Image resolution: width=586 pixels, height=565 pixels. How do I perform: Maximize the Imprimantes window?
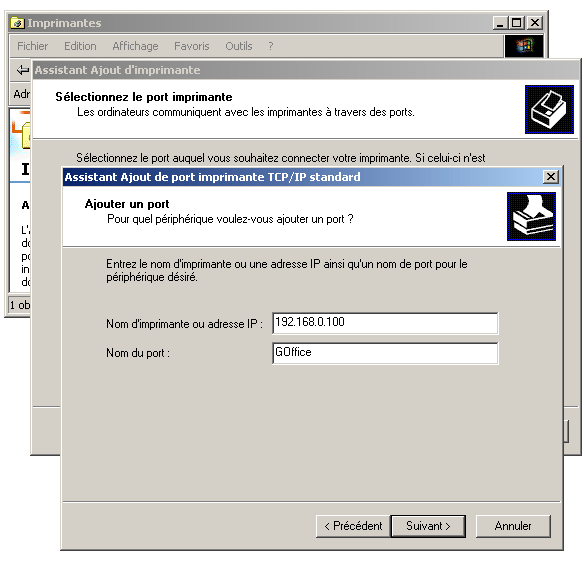click(516, 23)
